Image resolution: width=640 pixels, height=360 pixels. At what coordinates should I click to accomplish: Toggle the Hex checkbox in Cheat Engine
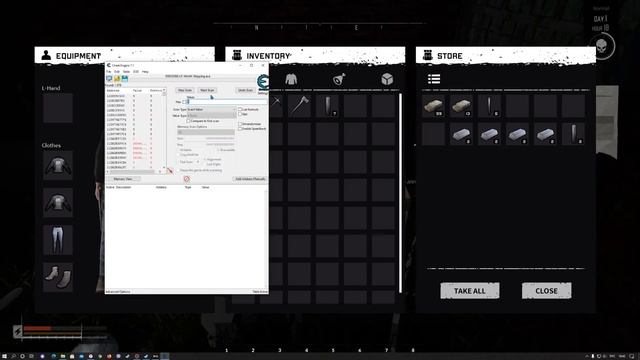(x=184, y=102)
